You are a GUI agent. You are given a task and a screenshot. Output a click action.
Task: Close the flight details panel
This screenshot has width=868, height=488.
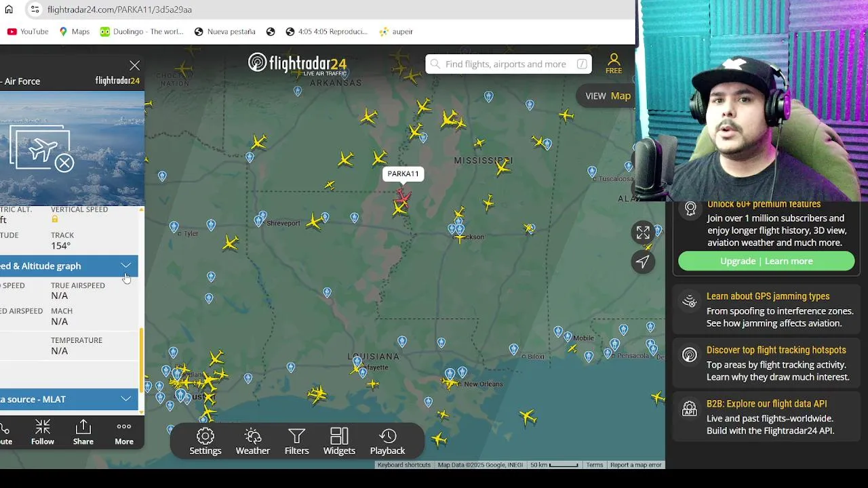(134, 65)
